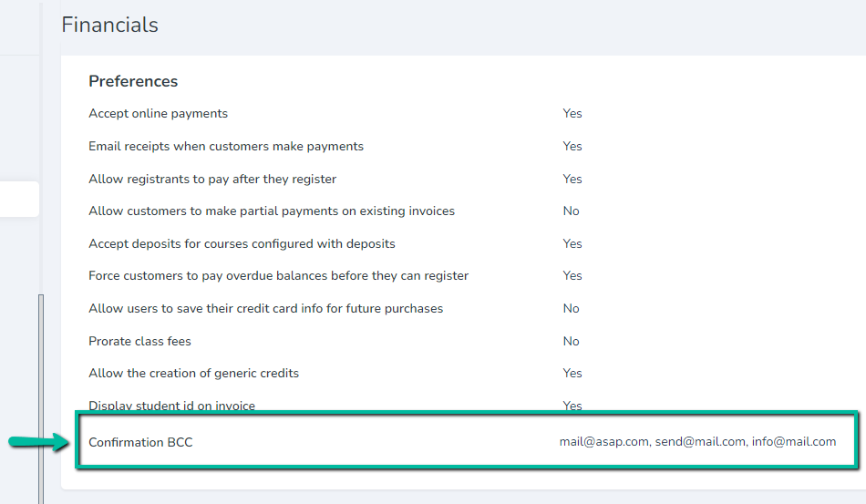Click the Preferences section title

point(133,81)
